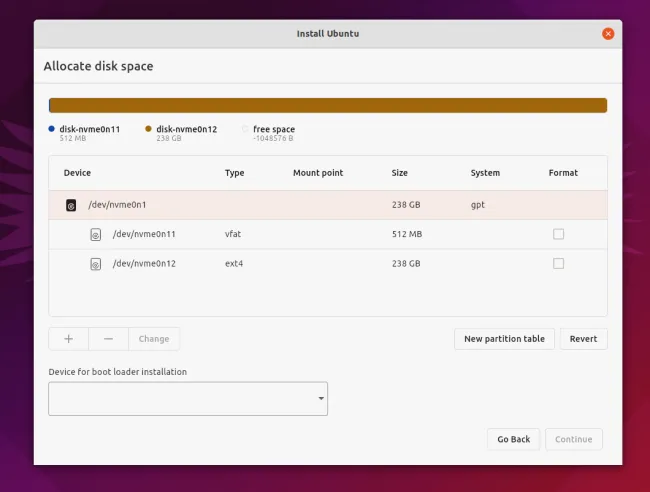Click orange dot for disk-nvme0n12 legend
650x492 pixels.
click(x=148, y=128)
